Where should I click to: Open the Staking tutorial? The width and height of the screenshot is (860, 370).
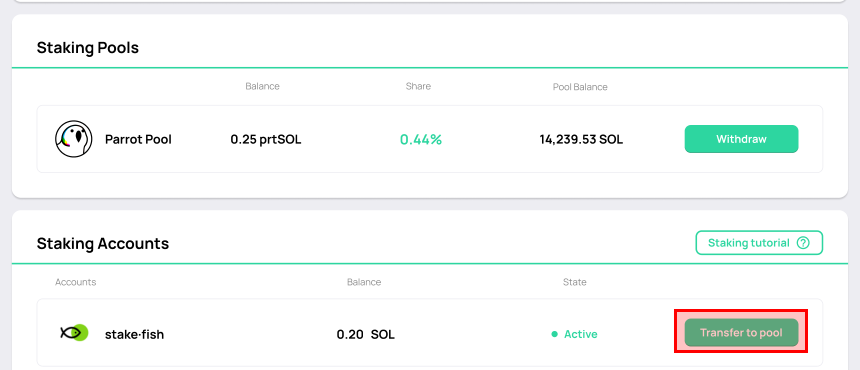coord(759,243)
